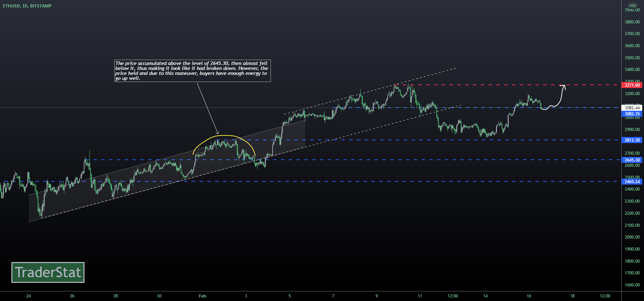
Task: Click the ETHUSD, 1h, BITSTAMP symbol title
Action: pyautogui.click(x=27, y=6)
